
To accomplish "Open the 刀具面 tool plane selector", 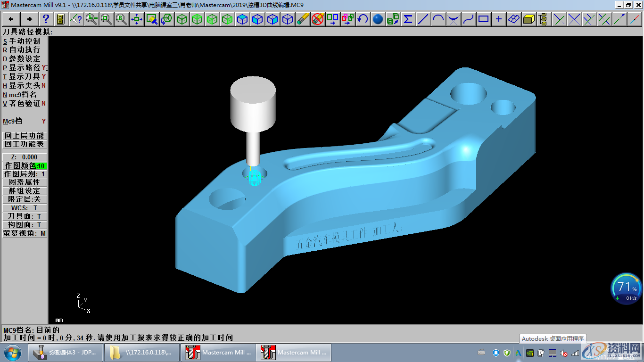I will pyautogui.click(x=25, y=216).
